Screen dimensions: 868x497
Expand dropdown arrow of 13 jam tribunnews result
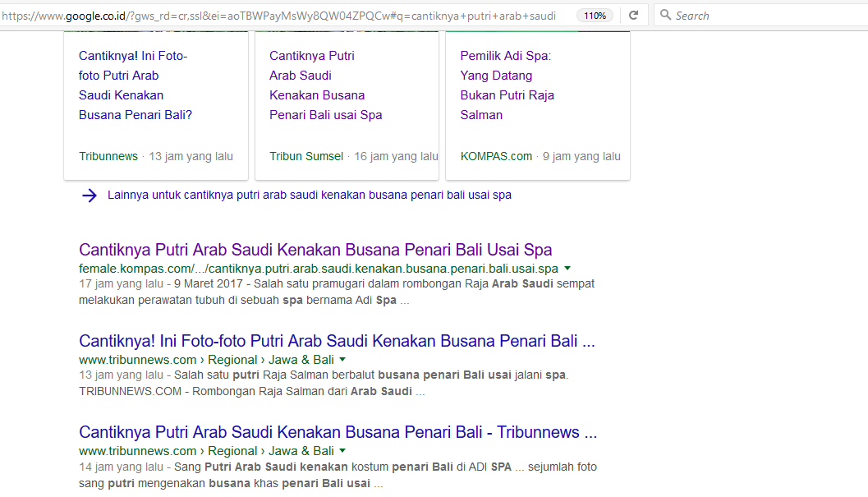tap(342, 360)
